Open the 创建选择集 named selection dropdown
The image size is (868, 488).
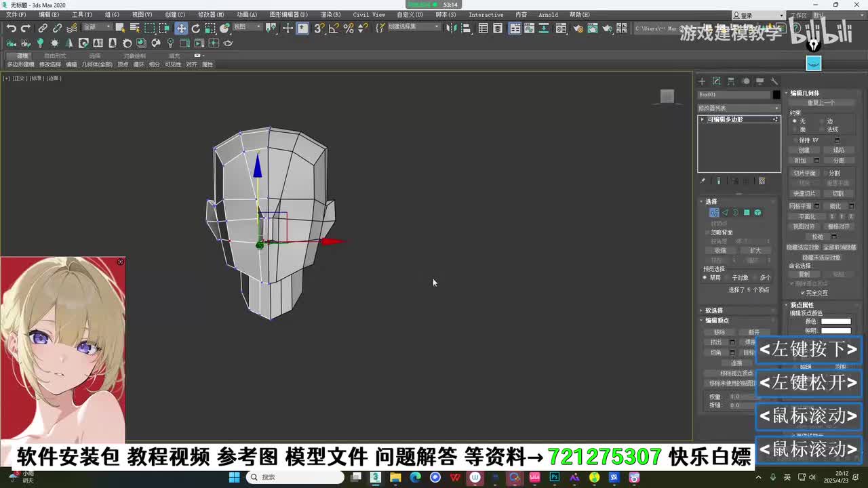[414, 27]
